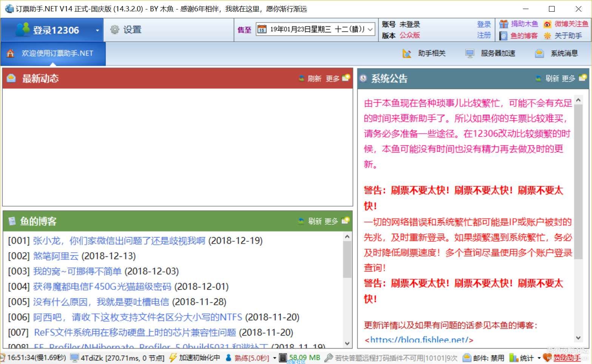592x364 pixels.
Task: Open blog post 煞笔阿里云
Action: coord(56,256)
